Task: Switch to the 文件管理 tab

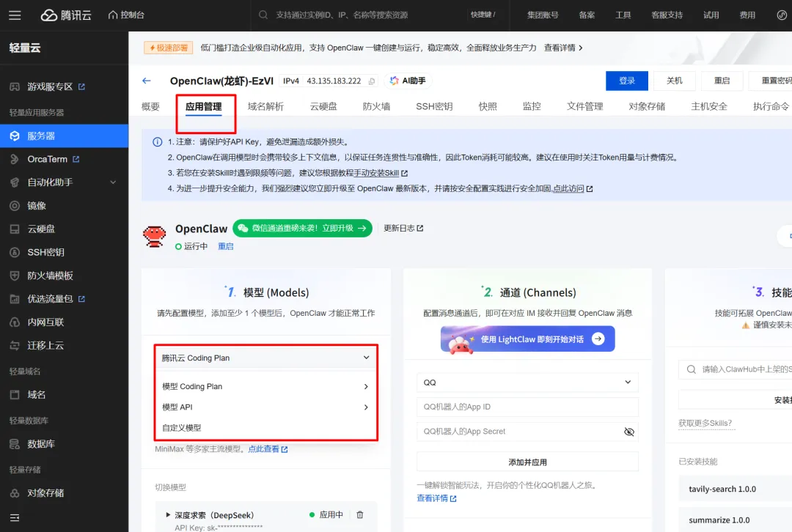Action: point(585,106)
